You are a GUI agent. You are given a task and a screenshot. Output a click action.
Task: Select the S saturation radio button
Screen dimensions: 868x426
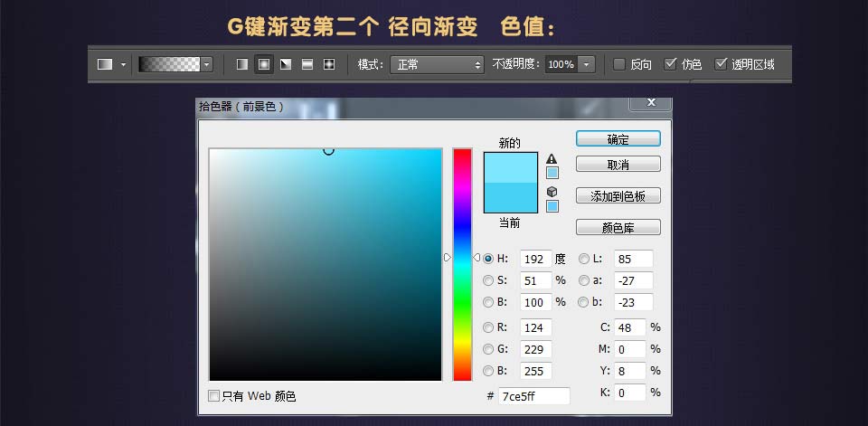[x=488, y=280]
